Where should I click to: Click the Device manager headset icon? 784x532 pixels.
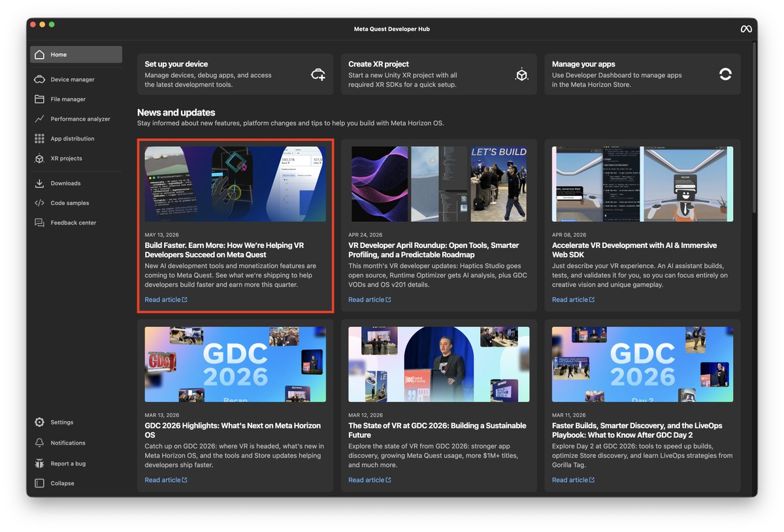pos(39,80)
